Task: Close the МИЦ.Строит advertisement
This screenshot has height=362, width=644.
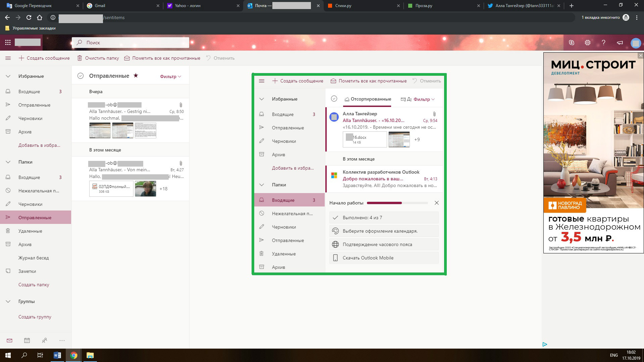Action: (641, 56)
